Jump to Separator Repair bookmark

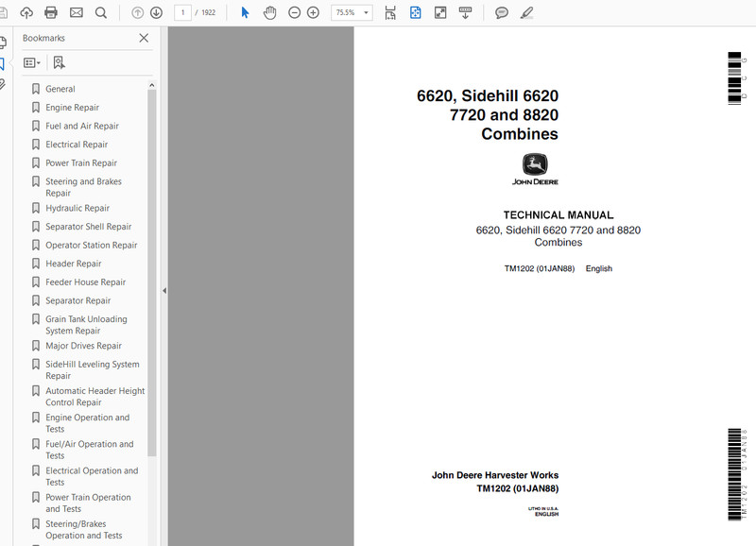point(78,300)
